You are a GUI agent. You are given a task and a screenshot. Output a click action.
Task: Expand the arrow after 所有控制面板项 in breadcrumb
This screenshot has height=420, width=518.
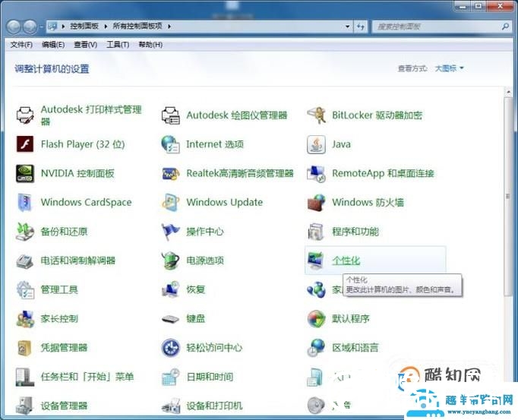(169, 26)
